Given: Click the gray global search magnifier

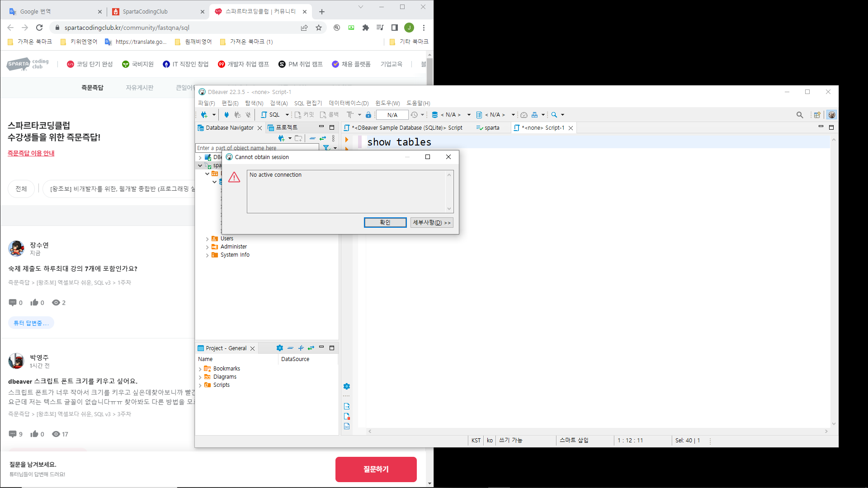Looking at the screenshot, I should (800, 115).
